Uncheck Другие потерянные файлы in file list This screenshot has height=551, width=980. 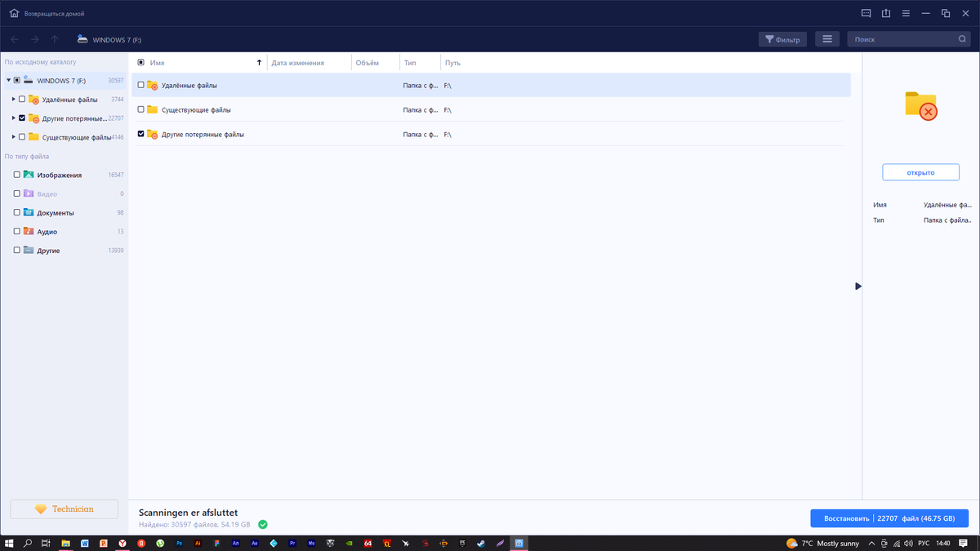pos(140,134)
